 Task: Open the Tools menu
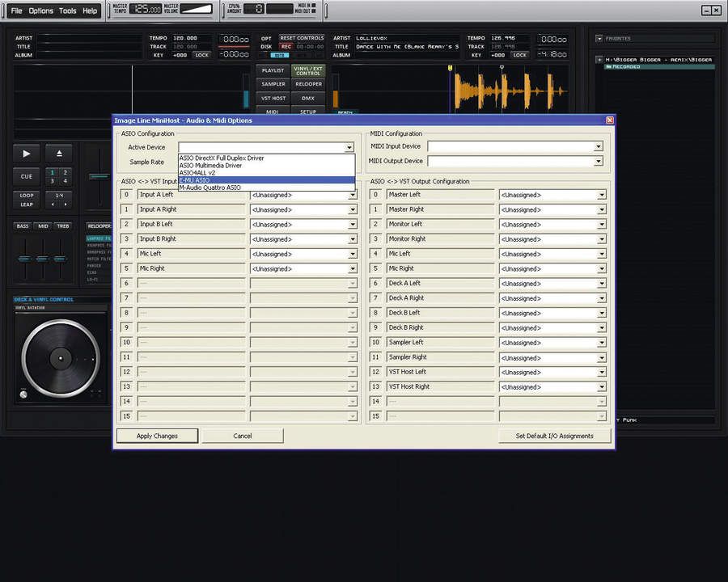68,11
